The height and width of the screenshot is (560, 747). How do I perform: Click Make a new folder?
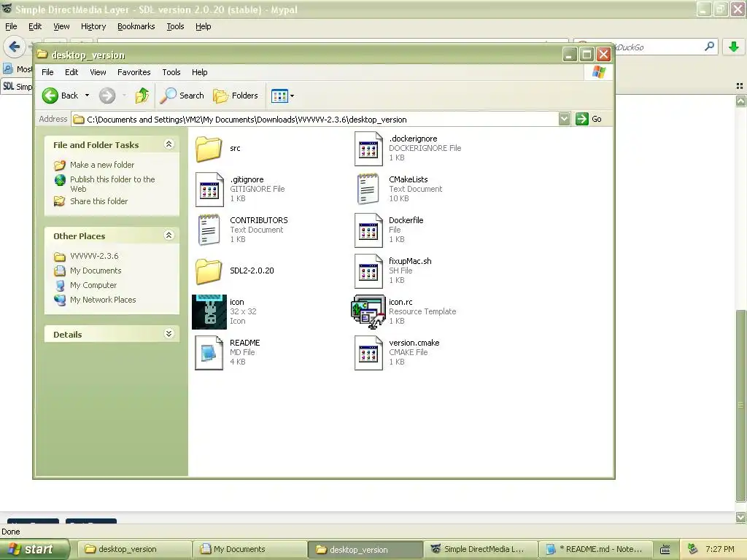tap(102, 165)
